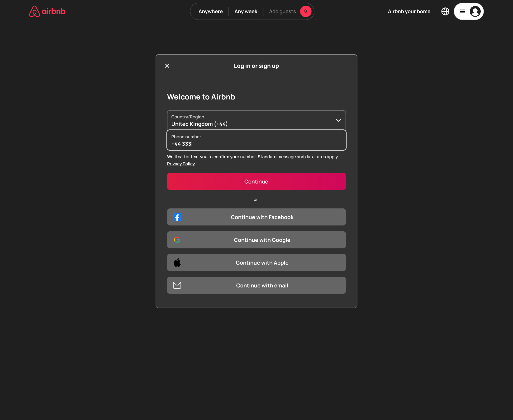This screenshot has width=513, height=420.
Task: Click the Log in or sign up title
Action: [256, 66]
